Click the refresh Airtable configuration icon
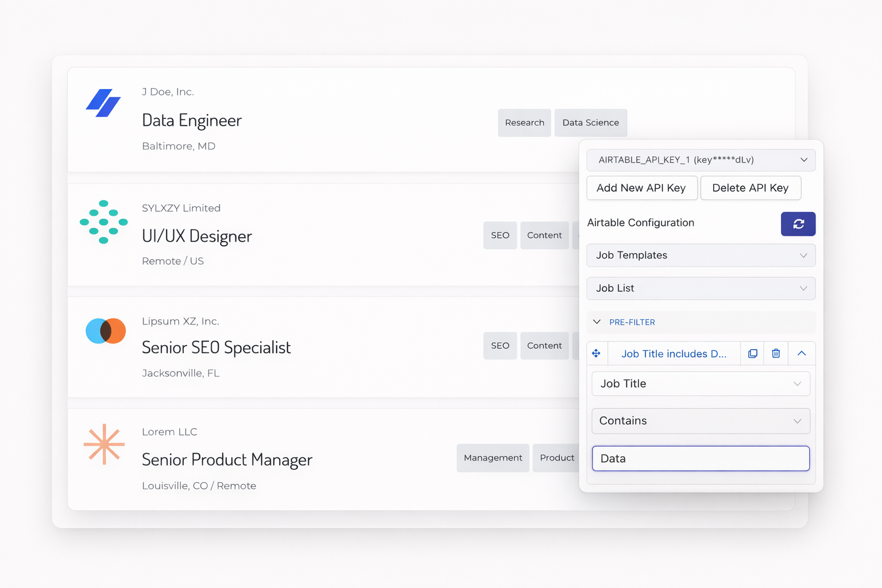The image size is (882, 588). click(798, 224)
